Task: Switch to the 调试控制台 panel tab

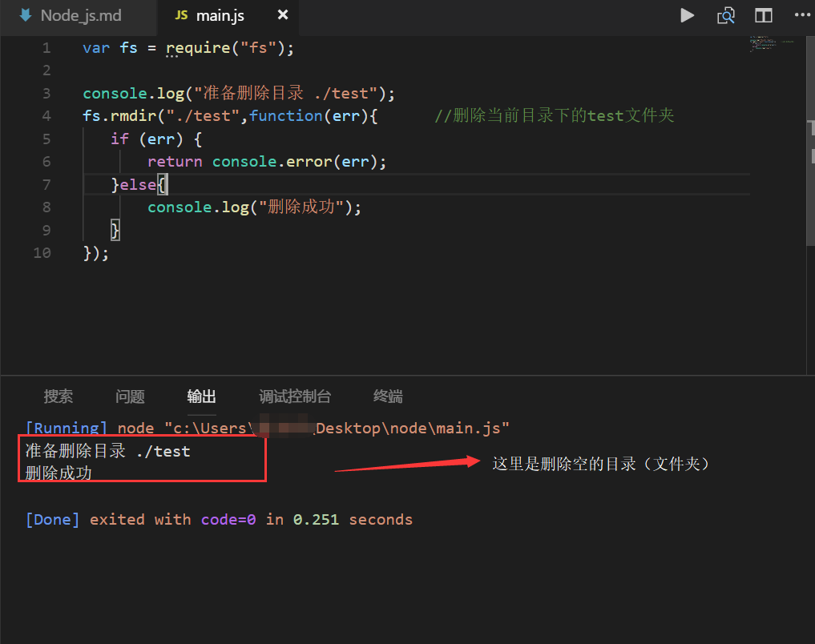Action: (x=295, y=396)
